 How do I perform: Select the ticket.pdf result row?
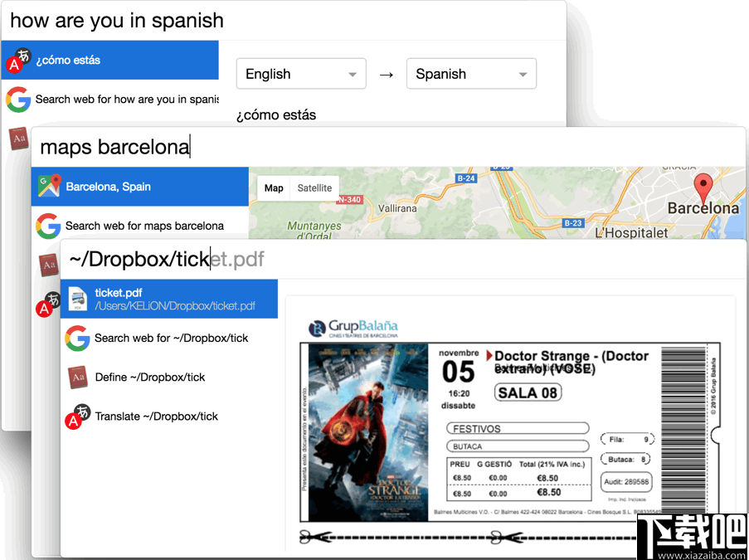click(x=169, y=299)
